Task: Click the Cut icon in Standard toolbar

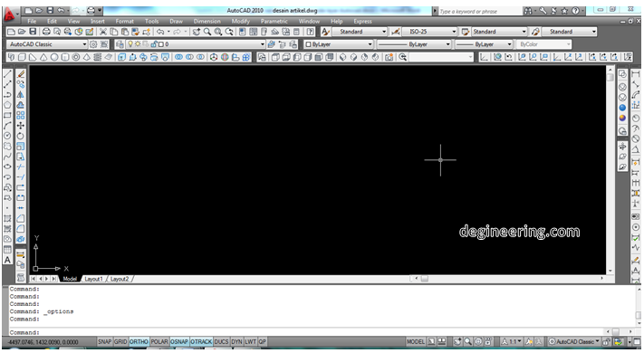Action: coord(103,32)
